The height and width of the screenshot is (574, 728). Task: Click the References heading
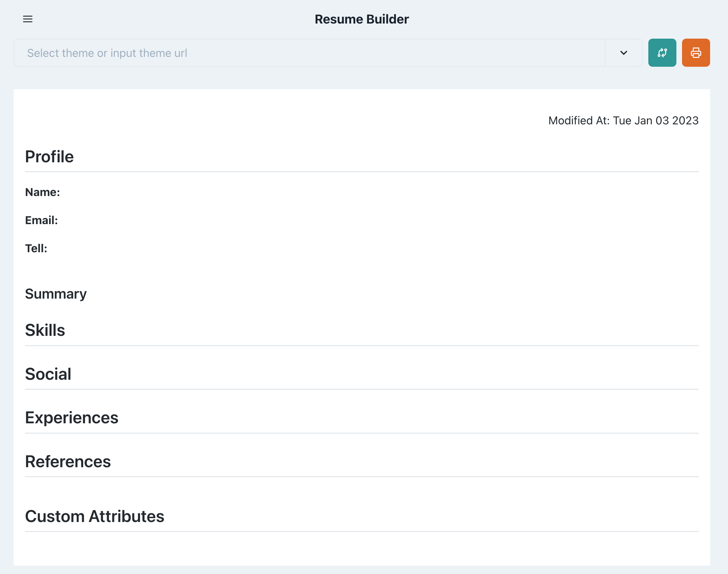pyautogui.click(x=68, y=462)
